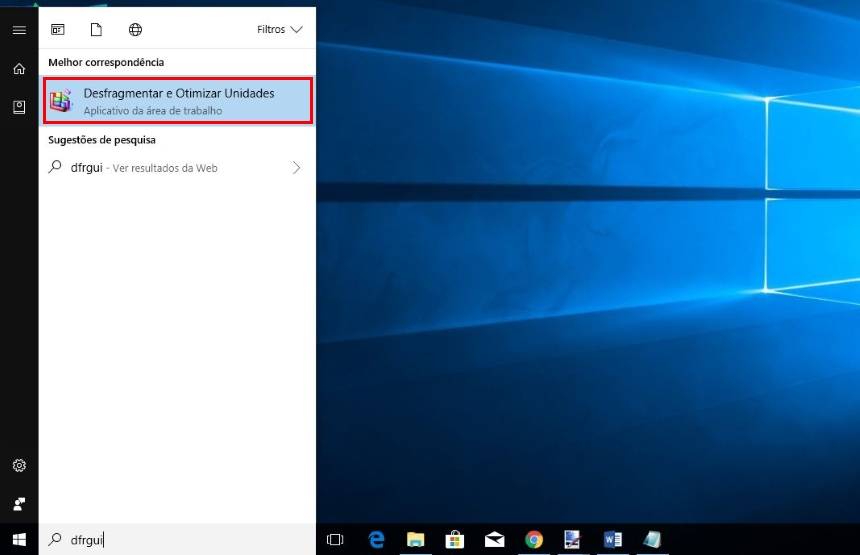Screen dimensions: 860x555
Task: Click the Windows Start button
Action: click(18, 539)
